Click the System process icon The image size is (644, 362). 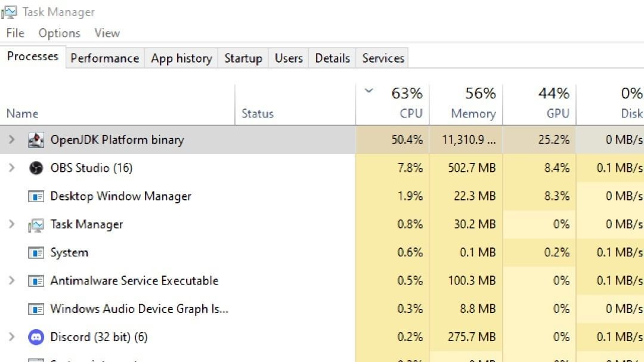(x=36, y=253)
